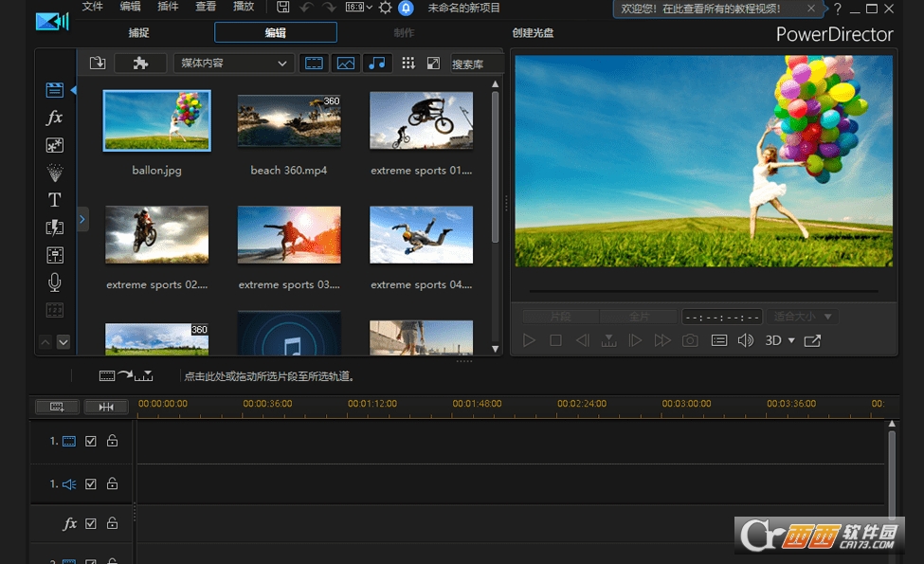Click the 搜索库 search field

pyautogui.click(x=477, y=64)
